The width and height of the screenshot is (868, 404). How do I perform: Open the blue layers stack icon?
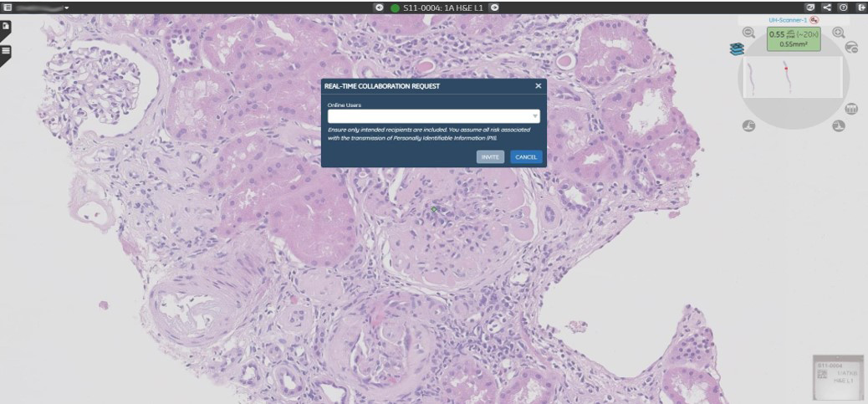[x=736, y=49]
